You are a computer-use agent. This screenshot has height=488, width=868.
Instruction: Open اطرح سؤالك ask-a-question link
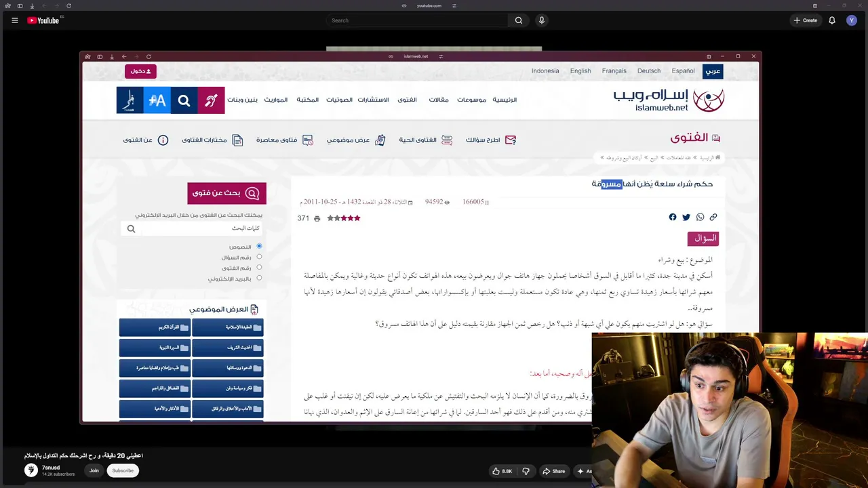491,140
